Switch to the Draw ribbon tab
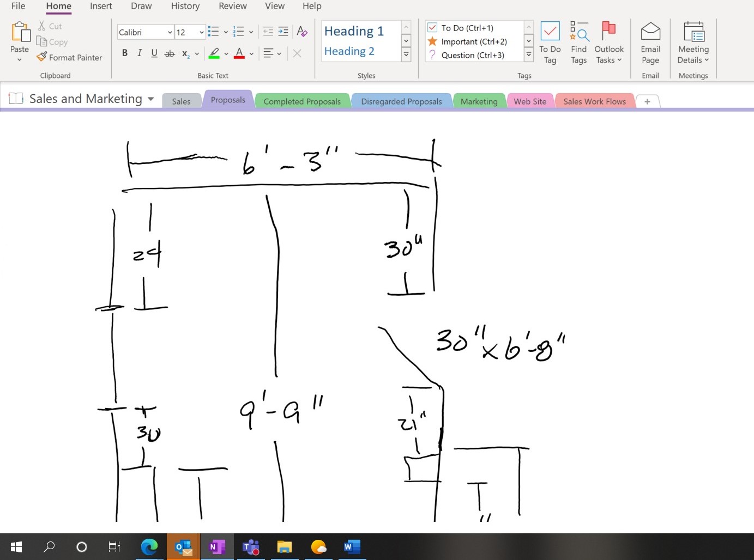 (141, 6)
